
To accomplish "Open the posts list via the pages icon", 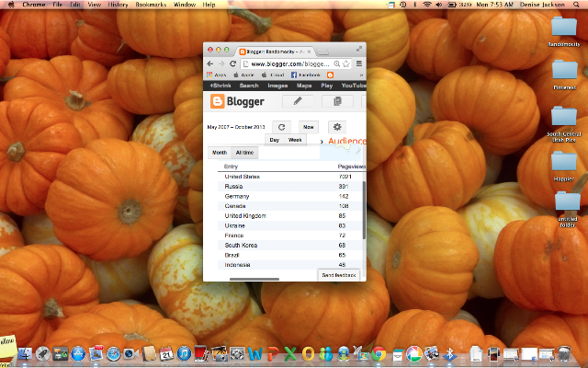I will click(337, 101).
